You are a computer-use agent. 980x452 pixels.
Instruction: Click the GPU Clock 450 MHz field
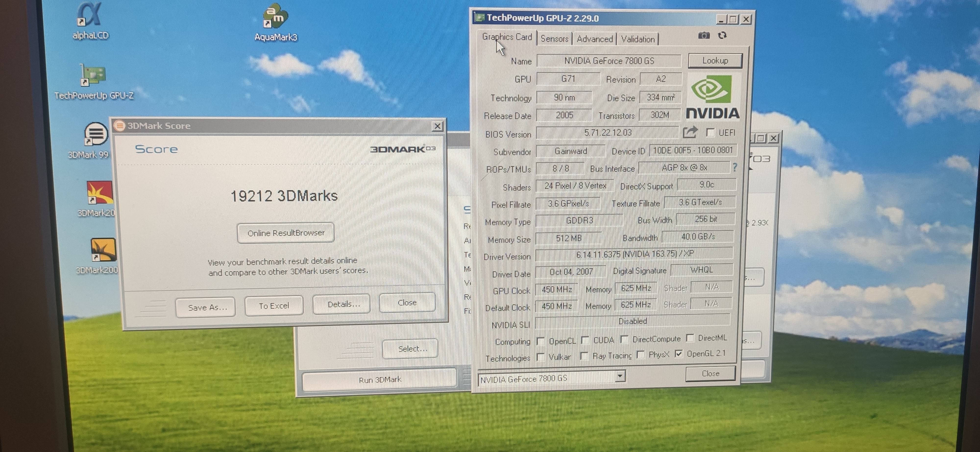(x=557, y=289)
